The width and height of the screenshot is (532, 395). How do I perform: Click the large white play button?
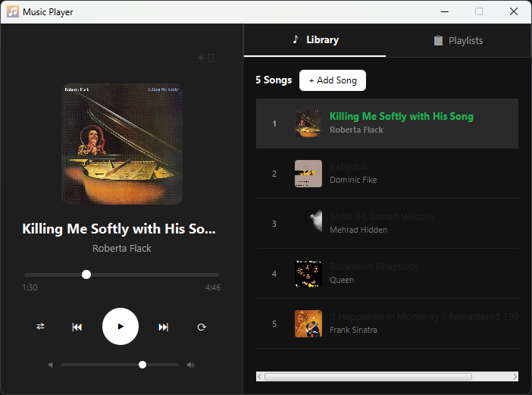click(120, 327)
